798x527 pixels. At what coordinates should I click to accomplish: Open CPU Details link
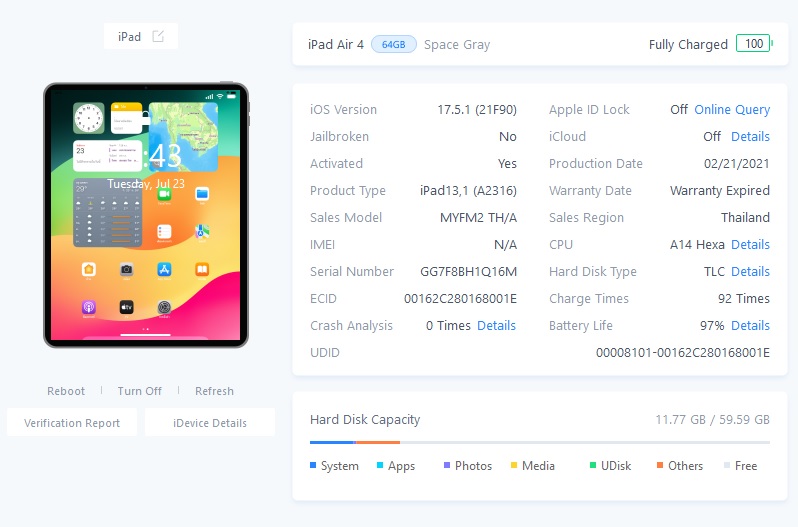[x=750, y=244]
